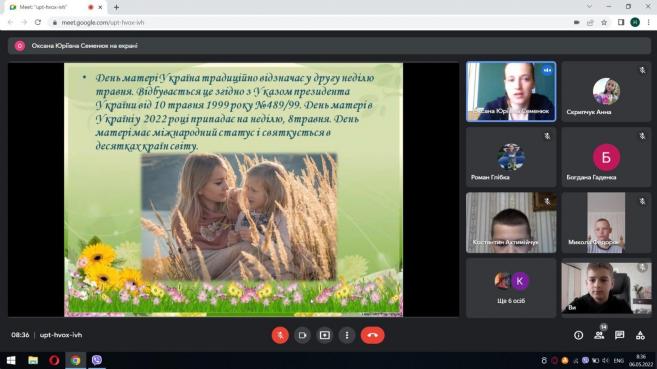Viewport: 657px width, 369px height.
Task: Open meeting details info icon
Action: [579, 335]
